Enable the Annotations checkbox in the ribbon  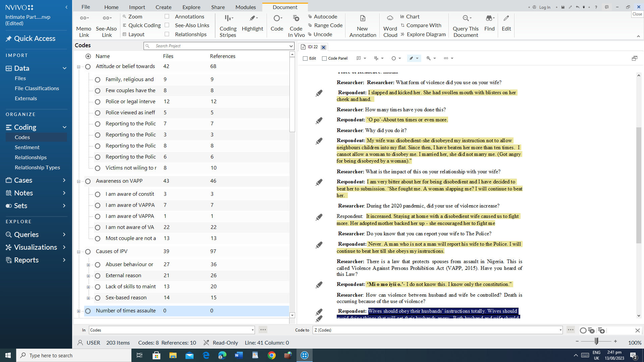(167, 16)
